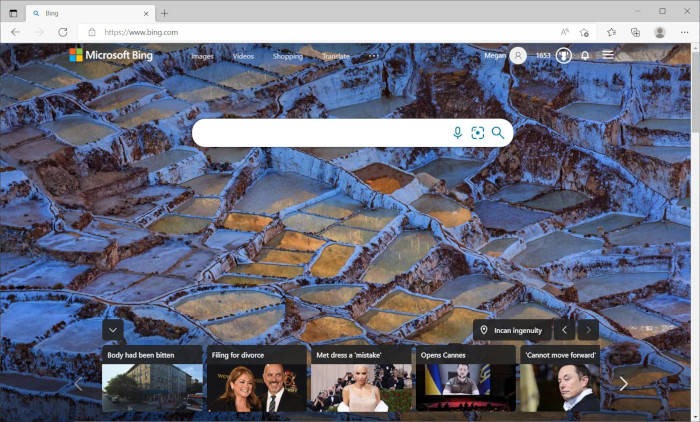The height and width of the screenshot is (422, 700).
Task: Collapse the news feed with the chevron
Action: click(112, 330)
